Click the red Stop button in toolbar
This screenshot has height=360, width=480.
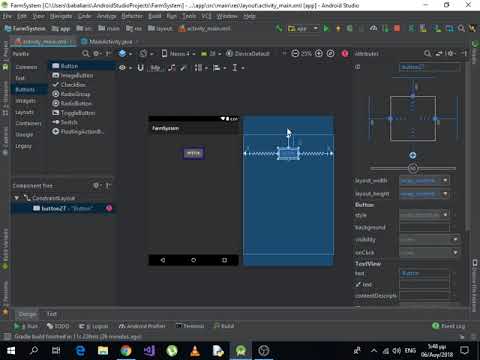397,28
